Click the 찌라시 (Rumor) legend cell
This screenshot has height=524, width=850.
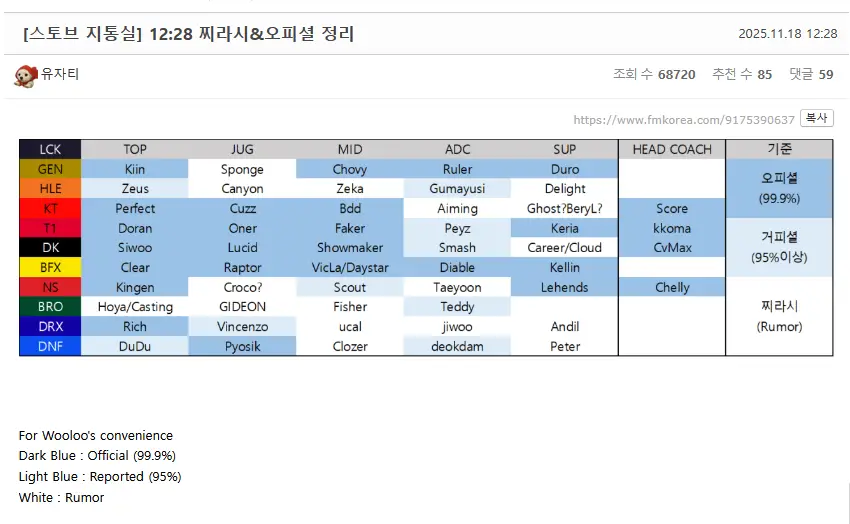tap(779, 316)
